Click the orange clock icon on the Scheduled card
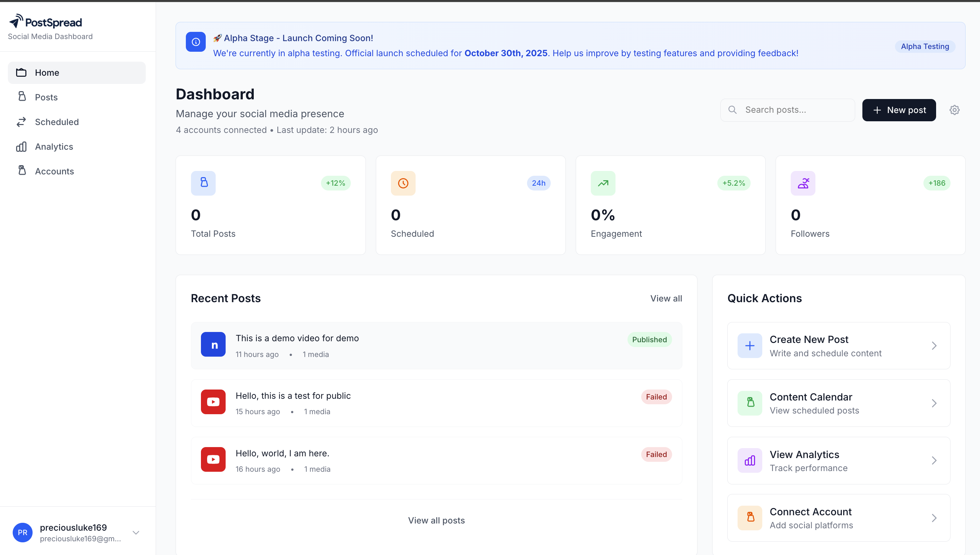Screen dimensions: 980x555 403,183
